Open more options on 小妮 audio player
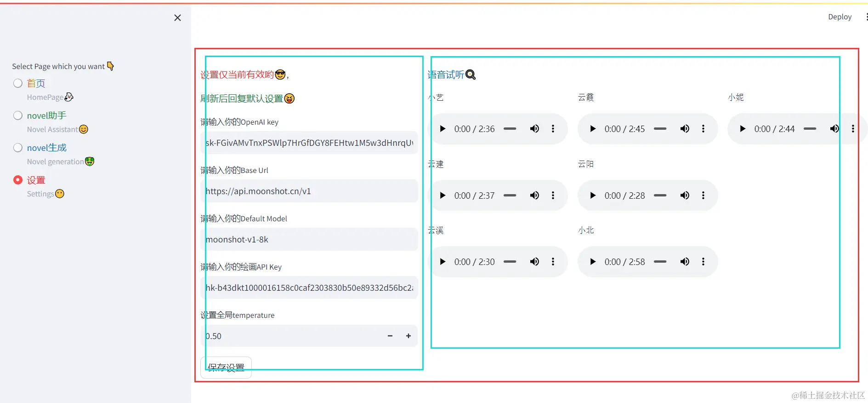 (x=853, y=129)
